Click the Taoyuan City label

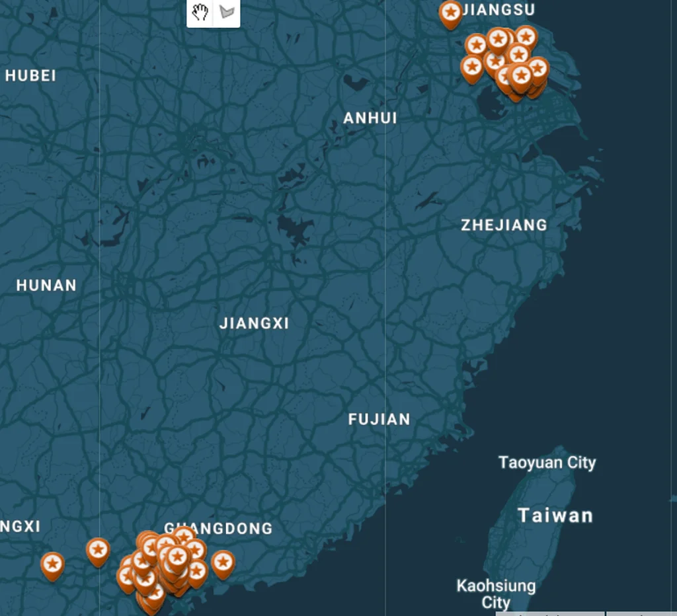click(547, 462)
